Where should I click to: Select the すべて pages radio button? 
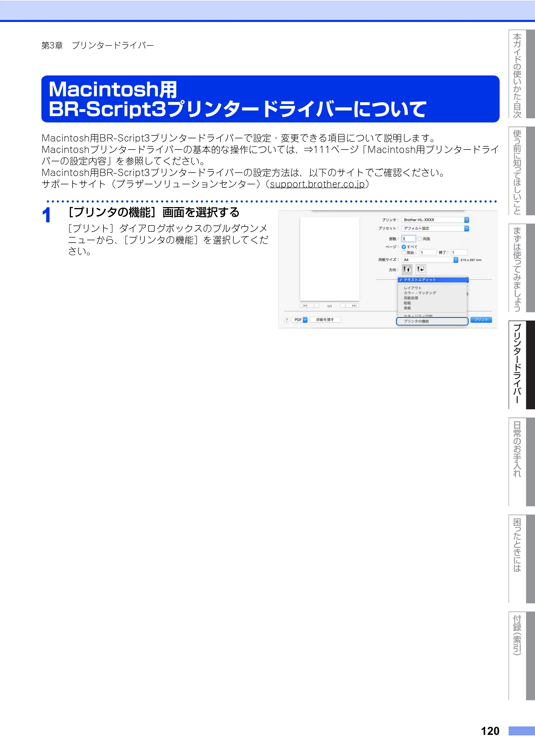404,247
